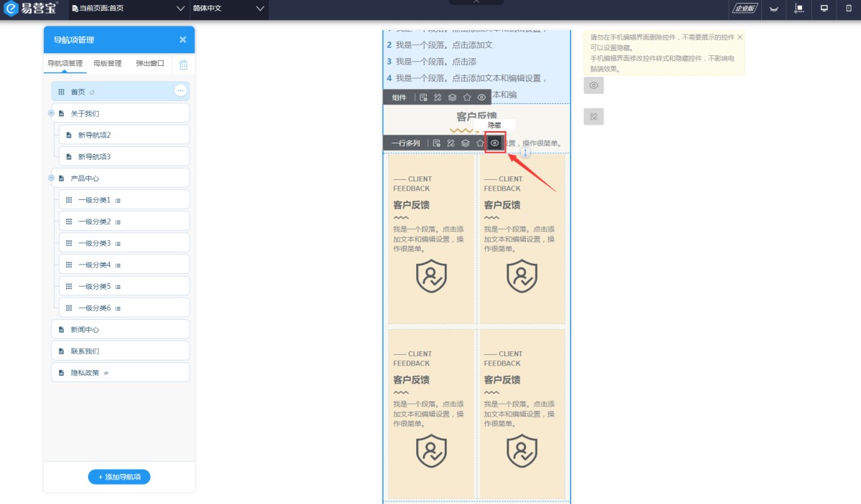
Task: Click the 组件 toolbar label
Action: 399,98
